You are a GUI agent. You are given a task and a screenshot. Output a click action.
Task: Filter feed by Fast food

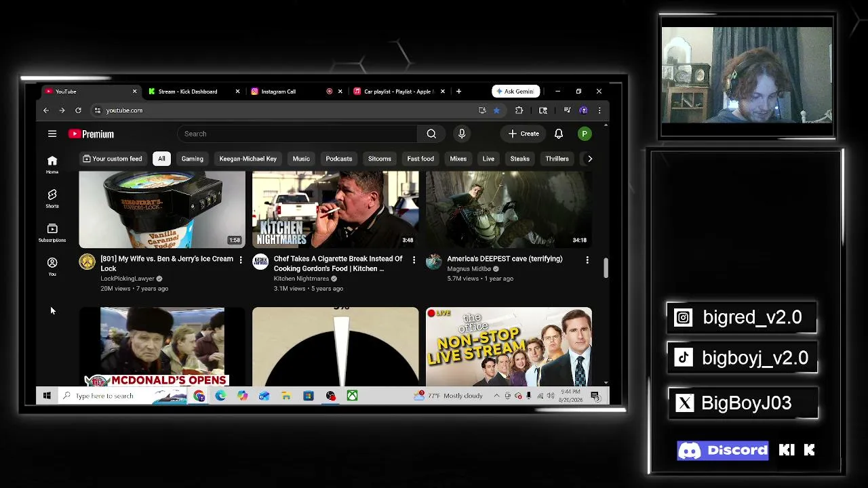coord(420,159)
